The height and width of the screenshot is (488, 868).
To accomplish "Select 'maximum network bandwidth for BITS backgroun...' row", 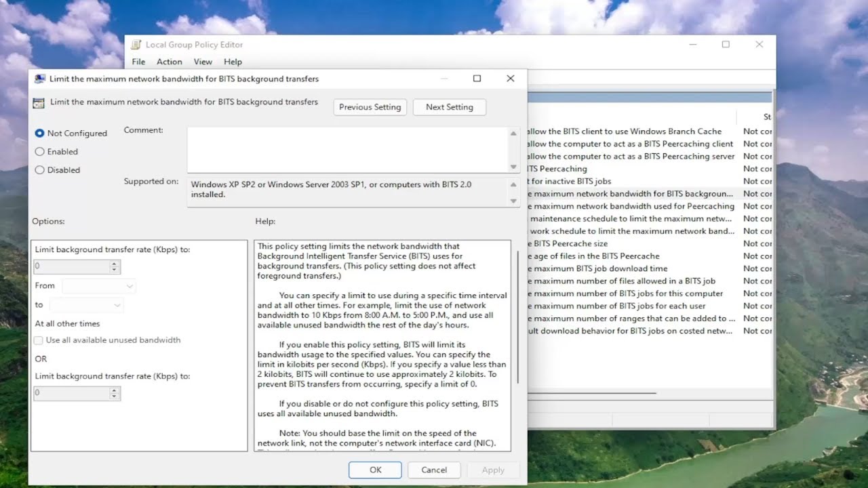I will (650, 194).
